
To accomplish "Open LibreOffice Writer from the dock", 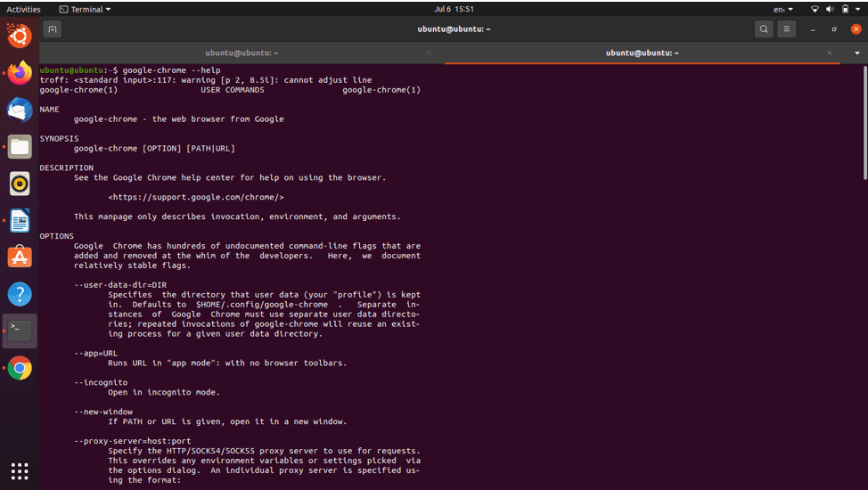I will (x=20, y=220).
